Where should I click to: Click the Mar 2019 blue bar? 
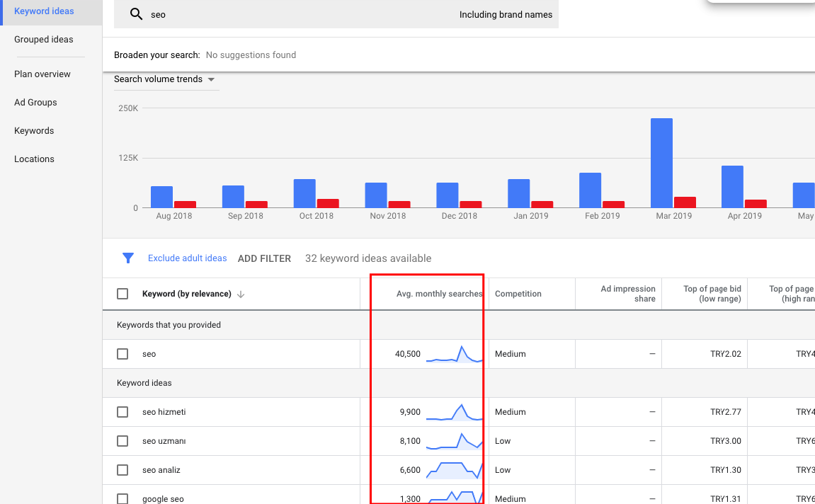[x=661, y=163]
